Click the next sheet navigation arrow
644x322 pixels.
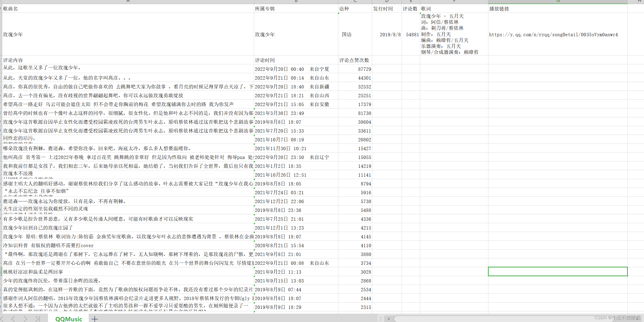(26, 318)
